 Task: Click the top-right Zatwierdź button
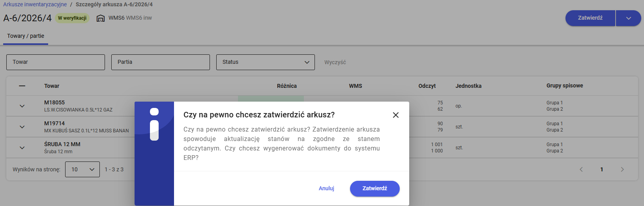[x=590, y=18]
